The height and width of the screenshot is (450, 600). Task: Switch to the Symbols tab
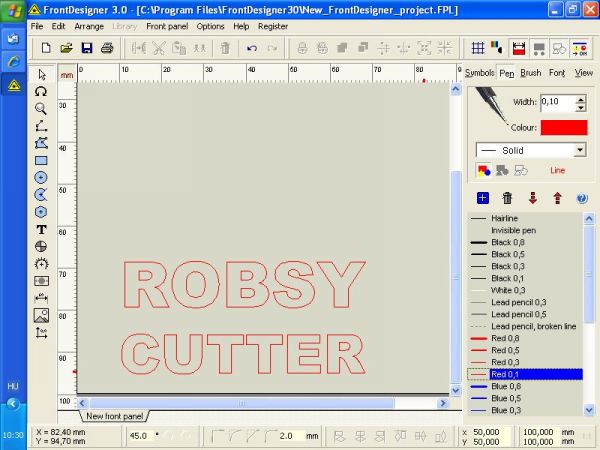point(479,73)
